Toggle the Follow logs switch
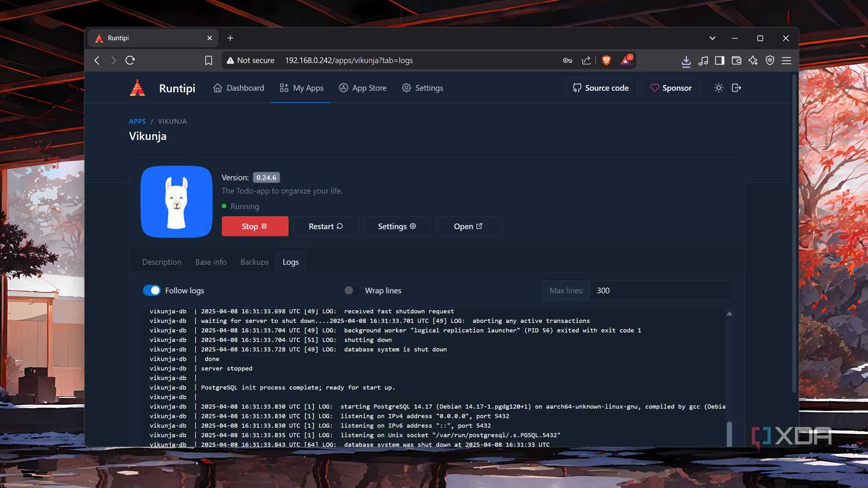The height and width of the screenshot is (488, 868). pyautogui.click(x=152, y=290)
